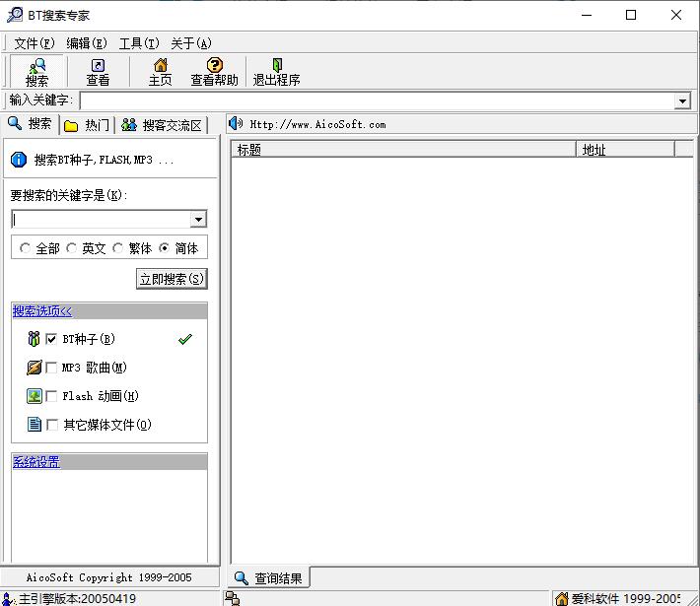Click the speaker icon beside AicoSoft URL

tap(236, 124)
